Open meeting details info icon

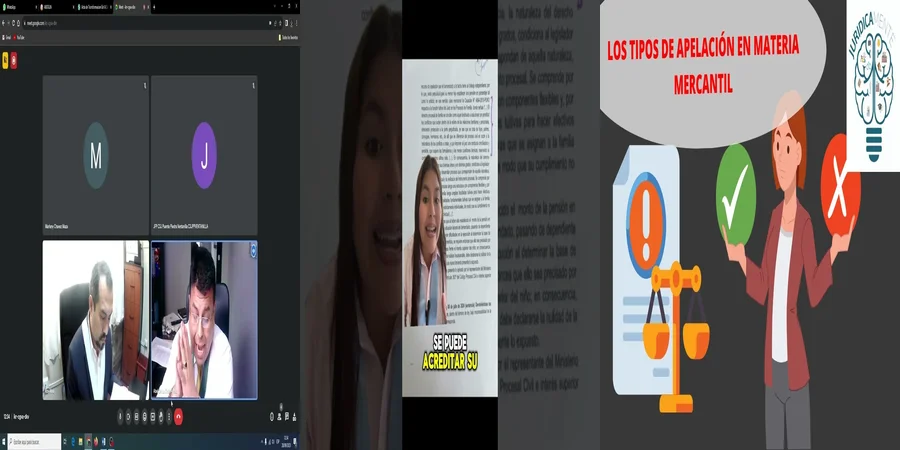click(271, 417)
